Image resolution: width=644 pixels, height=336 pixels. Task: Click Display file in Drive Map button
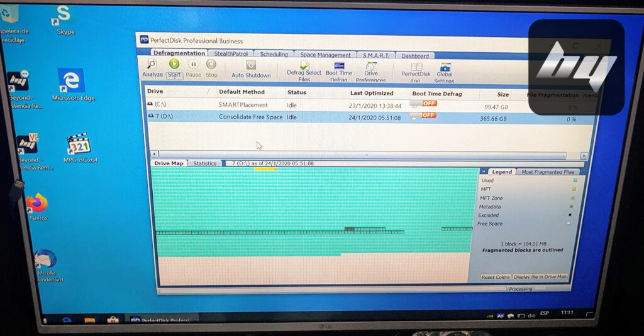pos(540,277)
